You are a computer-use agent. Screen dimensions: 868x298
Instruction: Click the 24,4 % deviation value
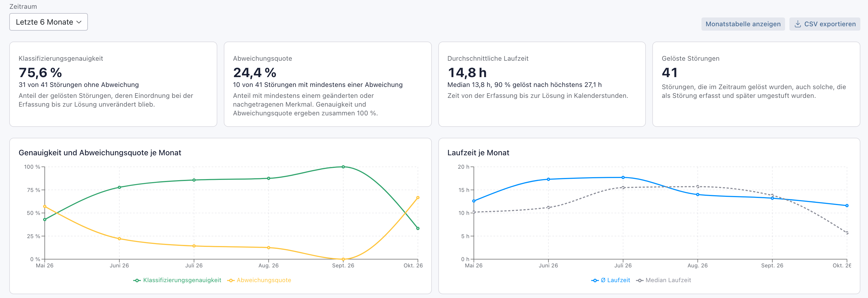(x=254, y=72)
